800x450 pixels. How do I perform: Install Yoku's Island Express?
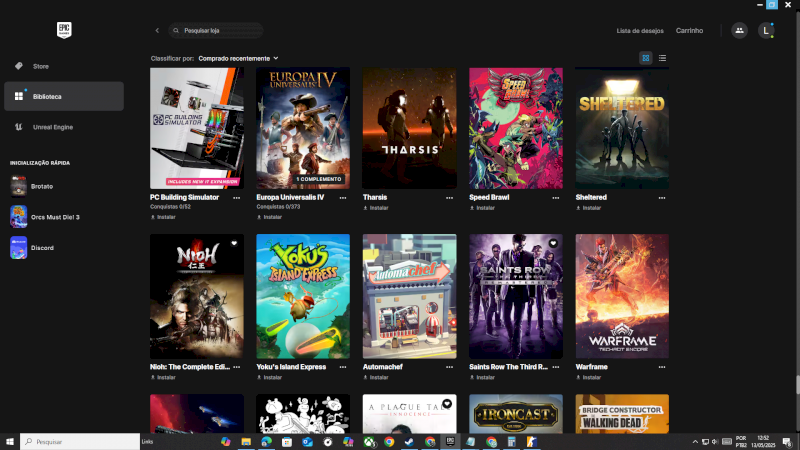pos(269,378)
